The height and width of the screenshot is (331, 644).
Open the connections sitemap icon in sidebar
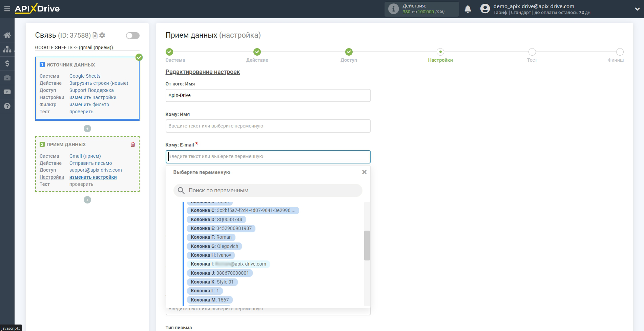click(7, 50)
